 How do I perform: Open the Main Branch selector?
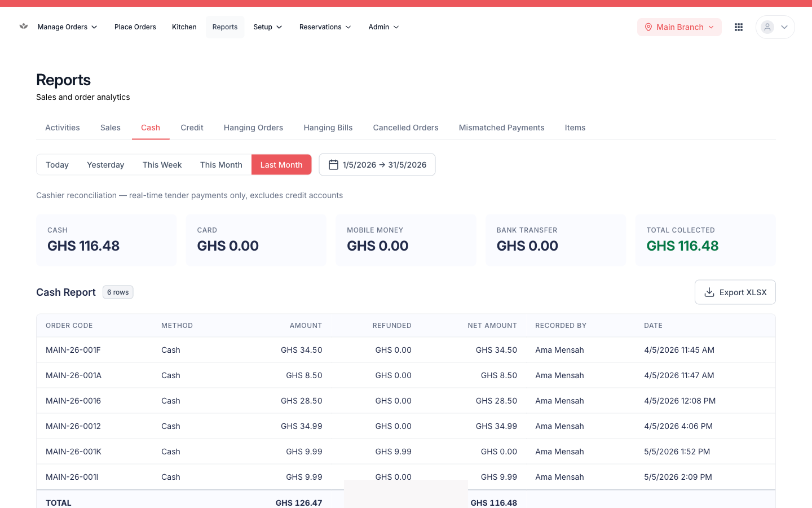point(679,27)
